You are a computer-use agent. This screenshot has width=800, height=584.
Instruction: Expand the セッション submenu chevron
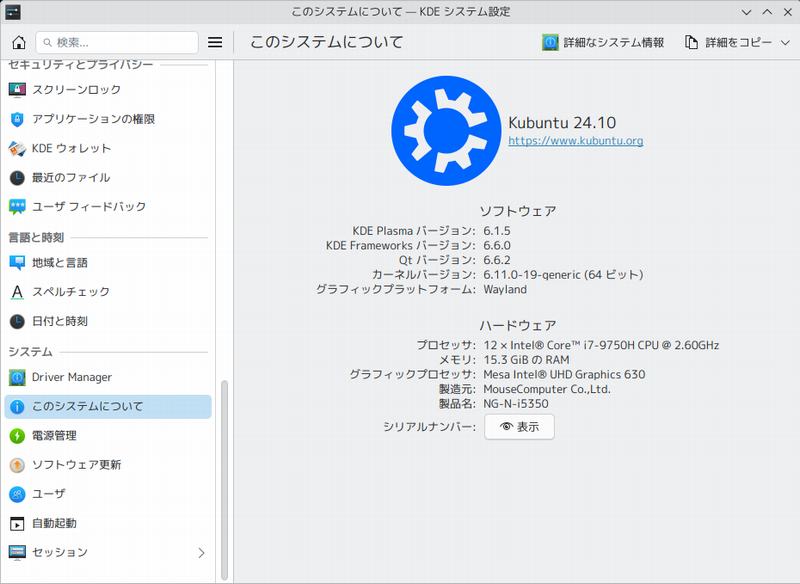coord(202,553)
